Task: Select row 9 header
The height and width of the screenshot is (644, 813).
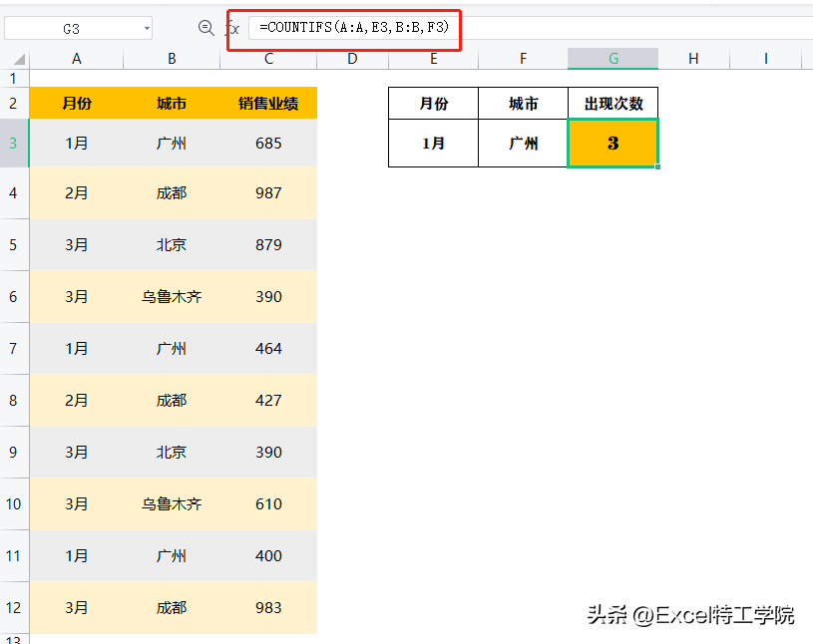Action: 14,452
